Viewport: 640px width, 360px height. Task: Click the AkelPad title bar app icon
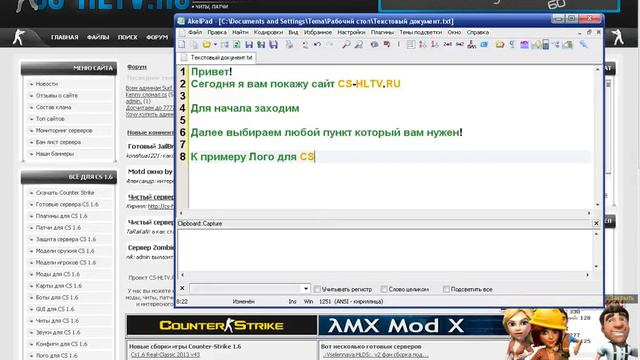tap(181, 21)
